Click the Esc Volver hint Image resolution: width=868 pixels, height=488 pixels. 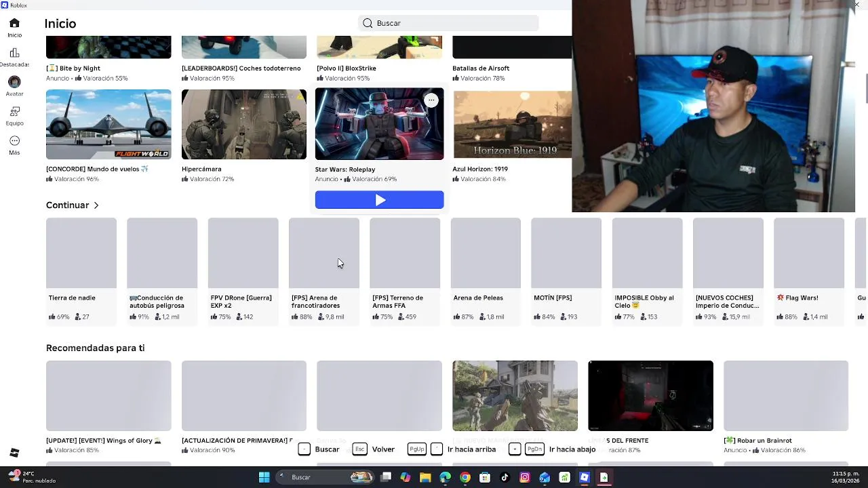pyautogui.click(x=374, y=449)
